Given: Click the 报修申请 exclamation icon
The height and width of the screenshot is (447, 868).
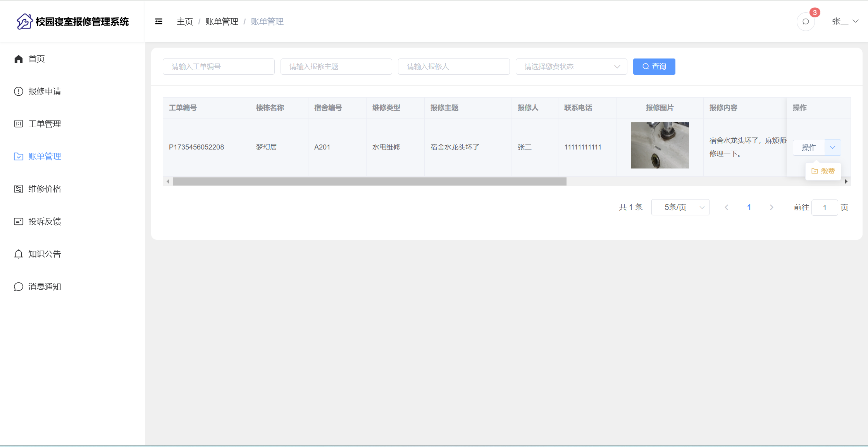Looking at the screenshot, I should pos(19,91).
